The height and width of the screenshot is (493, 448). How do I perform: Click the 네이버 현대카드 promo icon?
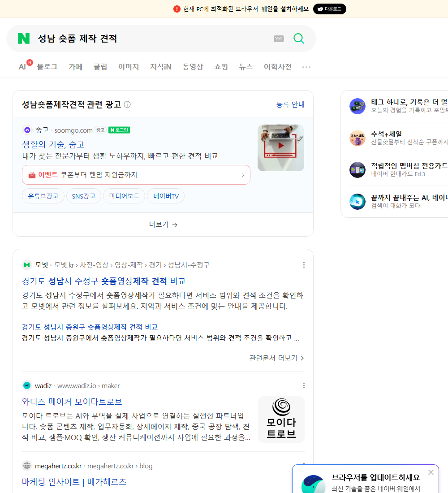[358, 170]
